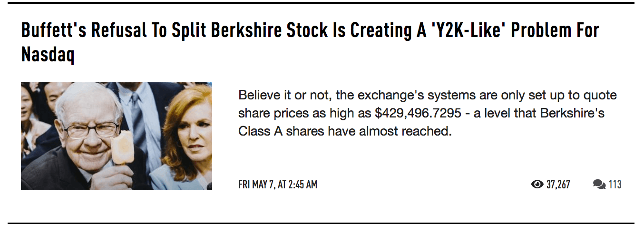
Task: Click the comments speech bubble icon
Action: [x=599, y=185]
